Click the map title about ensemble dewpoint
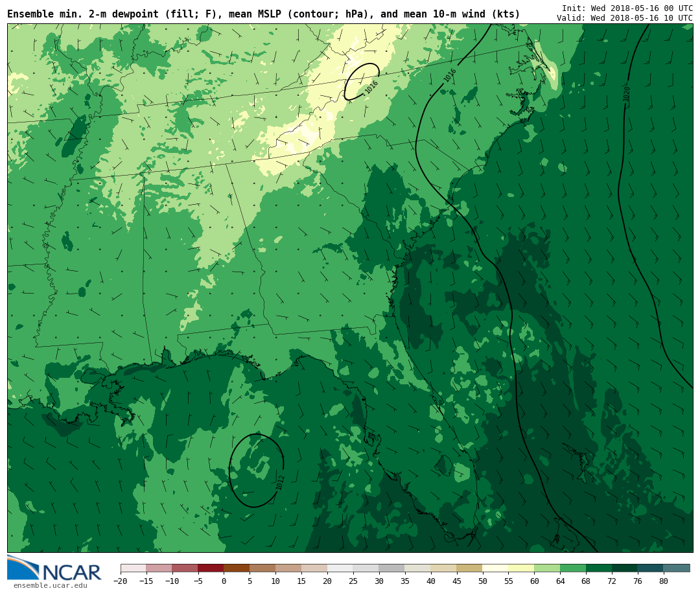The height and width of the screenshot is (593, 700). [263, 14]
